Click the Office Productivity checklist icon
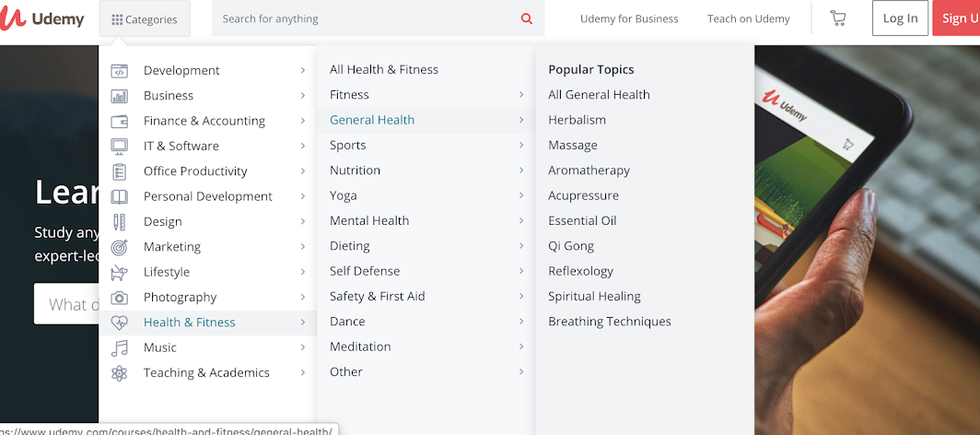This screenshot has height=435, width=980. 120,171
